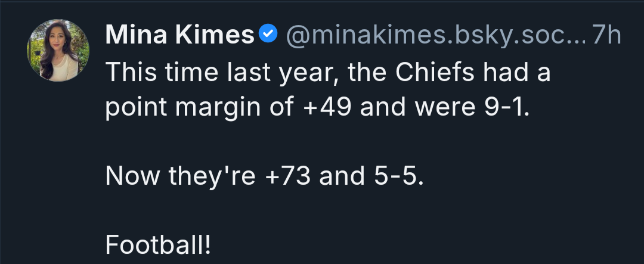
Task: Click the blue verified checkmark badge
Action: tap(270, 36)
